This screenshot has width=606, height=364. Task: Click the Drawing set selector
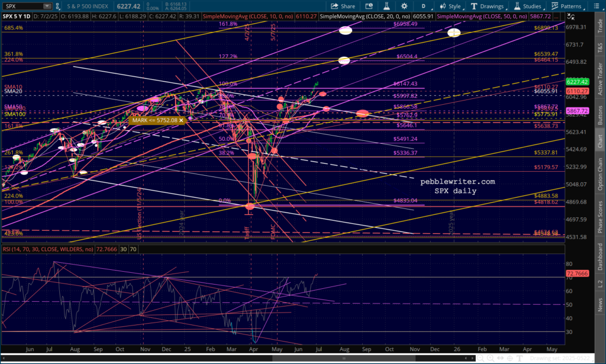pyautogui.click(x=559, y=358)
